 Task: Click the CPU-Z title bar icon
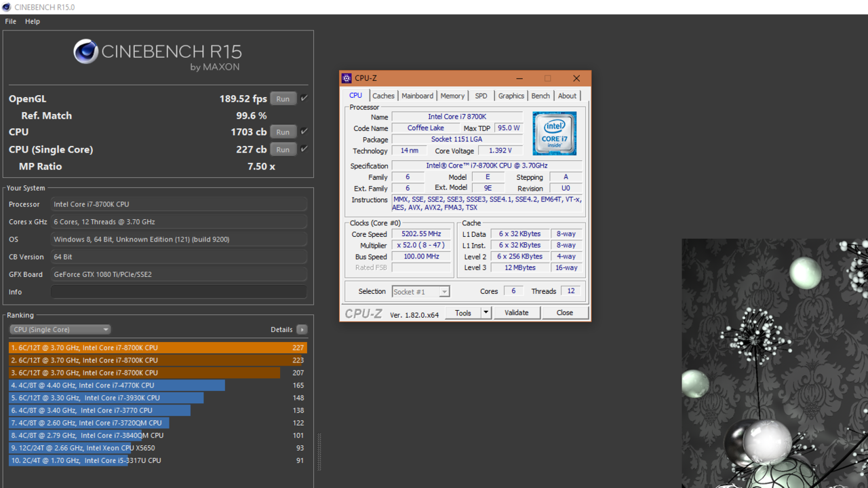(x=347, y=78)
